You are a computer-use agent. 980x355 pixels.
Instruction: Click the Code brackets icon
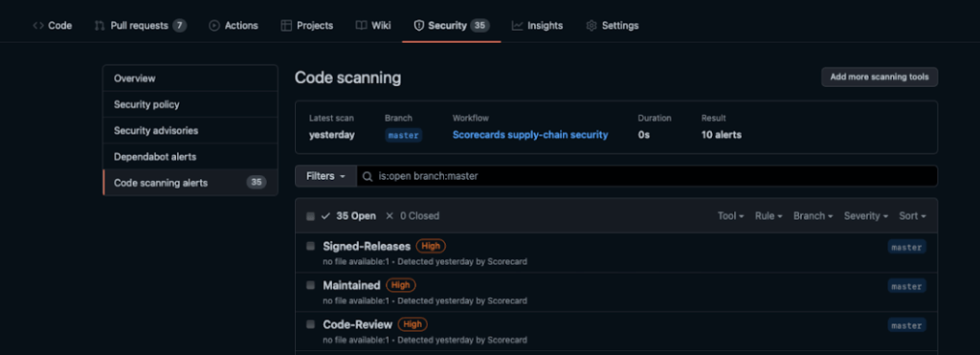click(38, 26)
